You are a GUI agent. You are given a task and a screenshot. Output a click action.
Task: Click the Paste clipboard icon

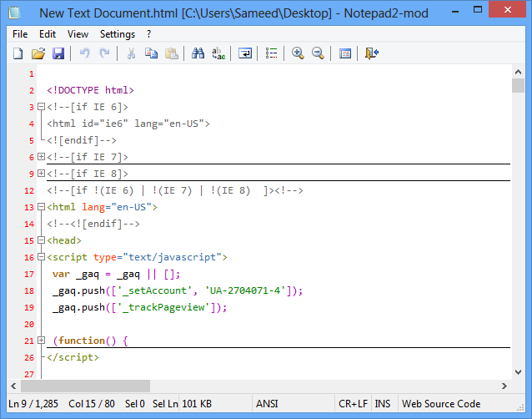171,53
